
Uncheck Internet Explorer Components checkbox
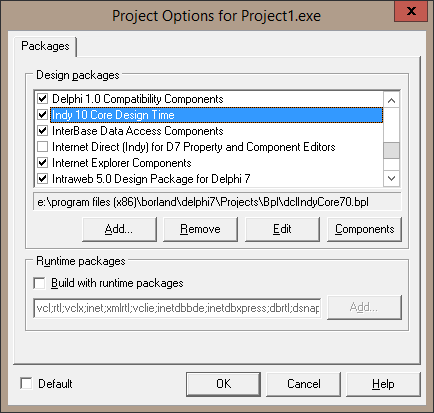coord(42,163)
